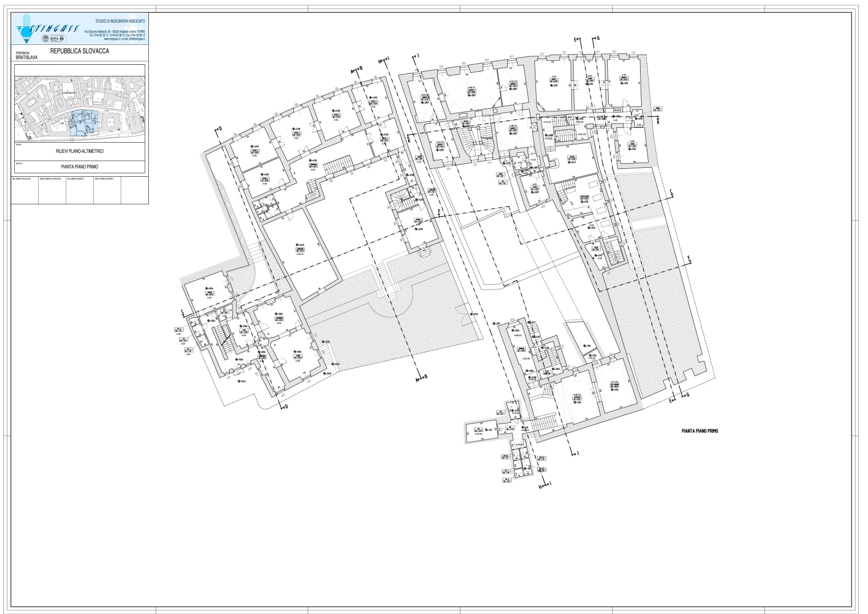Select 'RILIEVI PLANO-ALTIMETRICI' title block text
The height and width of the screenshot is (614, 868).
tap(80, 152)
